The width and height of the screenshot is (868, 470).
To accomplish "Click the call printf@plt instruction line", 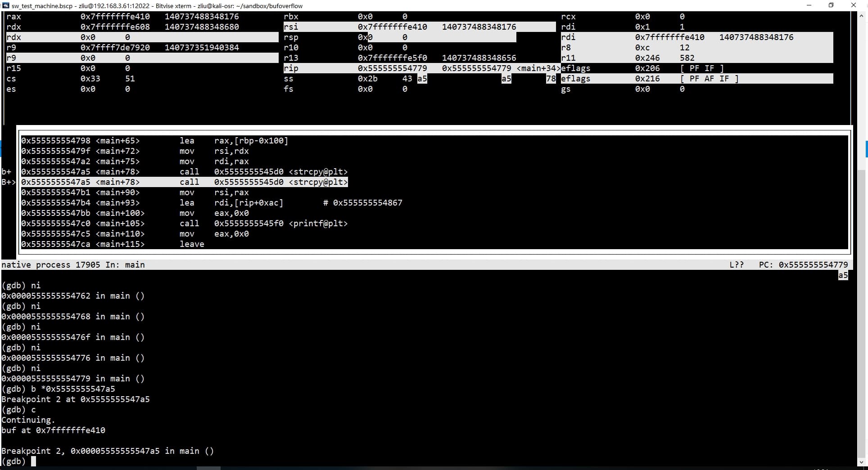I will point(185,224).
